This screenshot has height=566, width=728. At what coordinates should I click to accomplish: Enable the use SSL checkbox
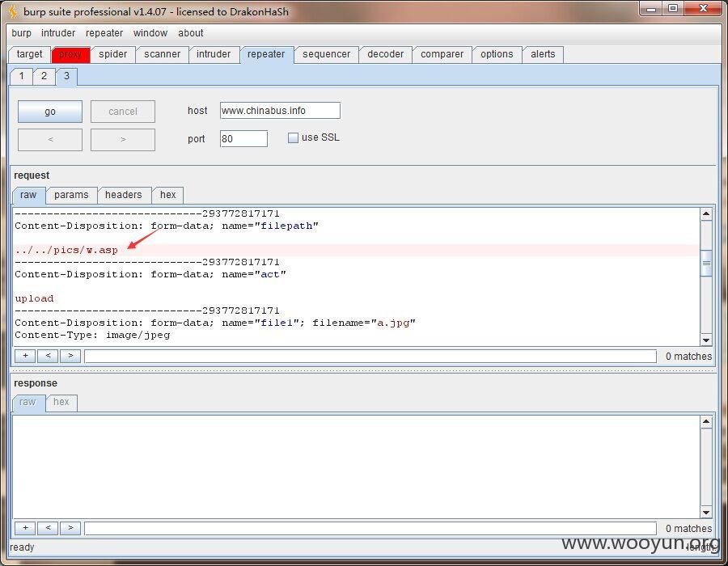pyautogui.click(x=293, y=137)
